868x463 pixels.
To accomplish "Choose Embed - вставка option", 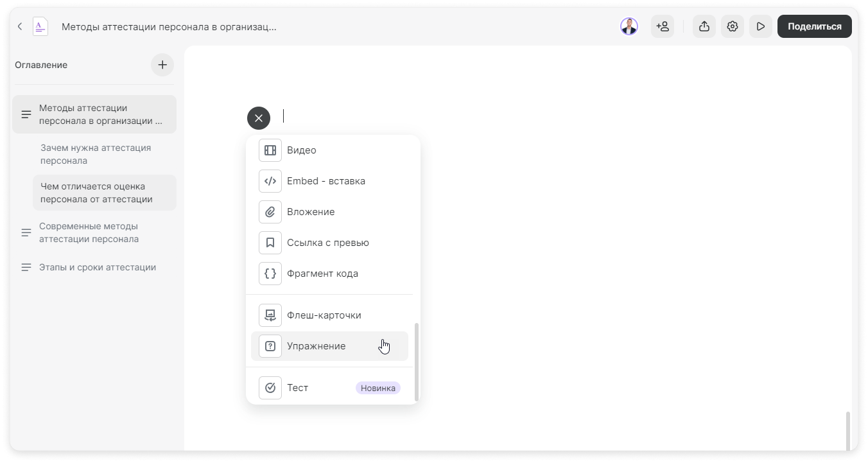I will point(329,181).
